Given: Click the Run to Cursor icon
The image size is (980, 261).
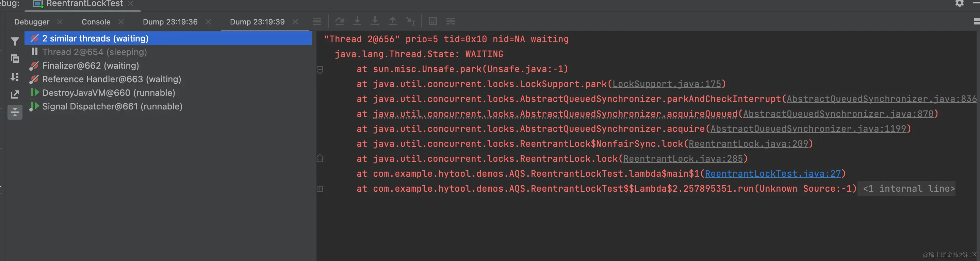Looking at the screenshot, I should 410,21.
